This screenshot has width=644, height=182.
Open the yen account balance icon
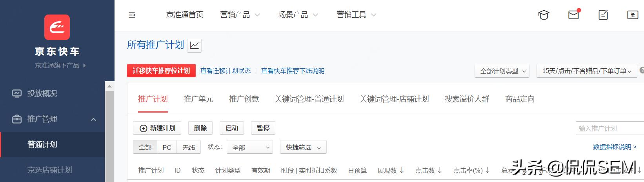[x=633, y=15]
